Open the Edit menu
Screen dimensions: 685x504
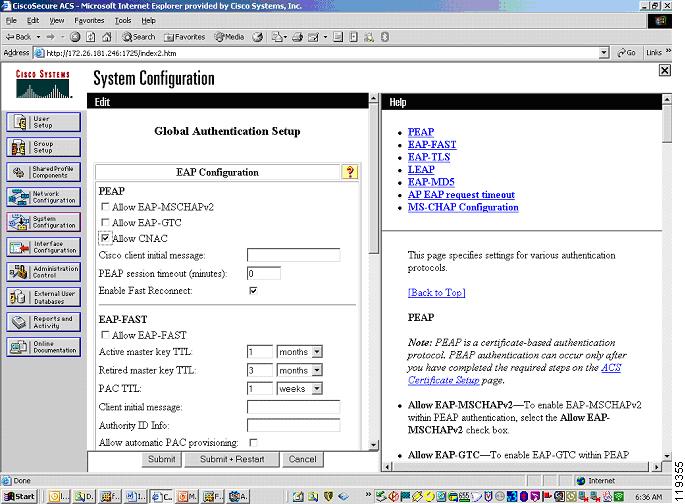pyautogui.click(x=33, y=21)
